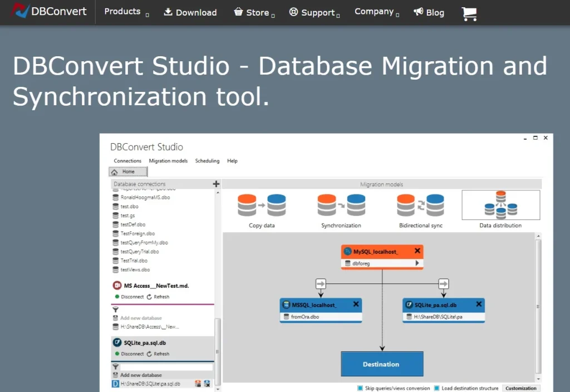Click the Destination box
This screenshot has height=392, width=570.
click(382, 364)
